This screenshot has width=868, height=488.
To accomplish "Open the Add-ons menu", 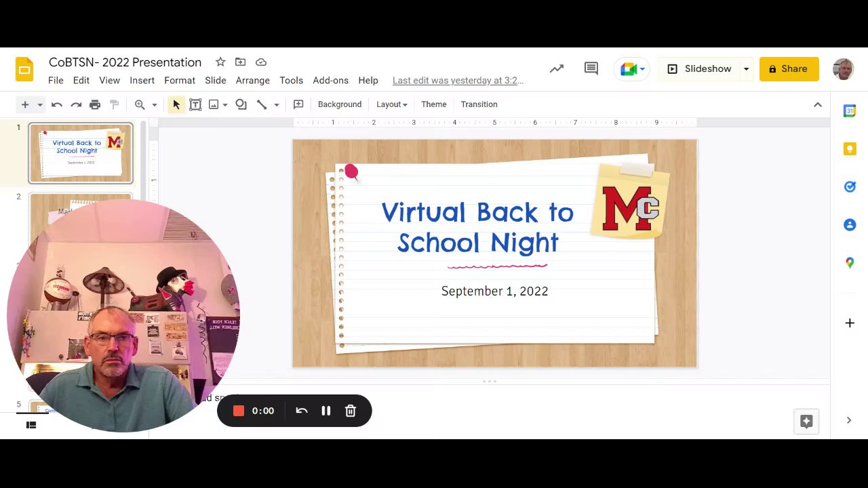I will (331, 80).
